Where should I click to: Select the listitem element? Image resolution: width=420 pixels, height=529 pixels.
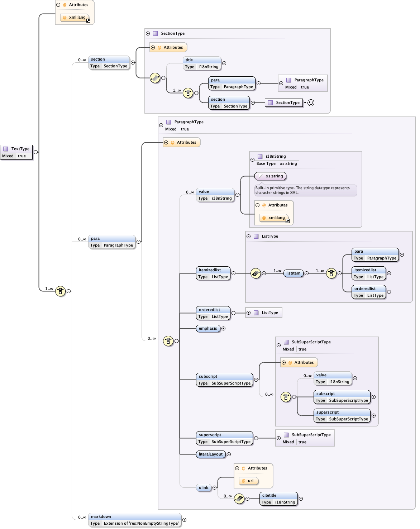tap(293, 273)
